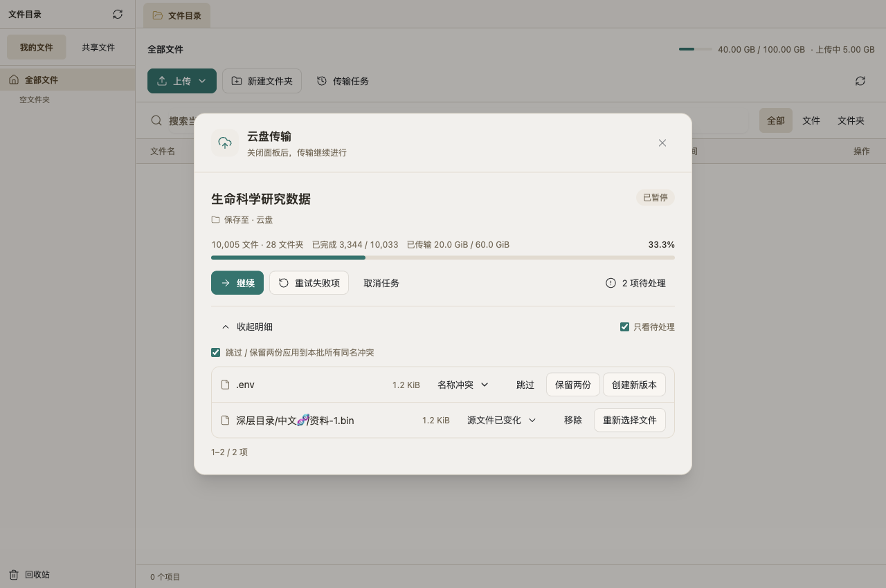Click the refresh icon at toolbar right
This screenshot has width=886, height=588.
(x=860, y=81)
